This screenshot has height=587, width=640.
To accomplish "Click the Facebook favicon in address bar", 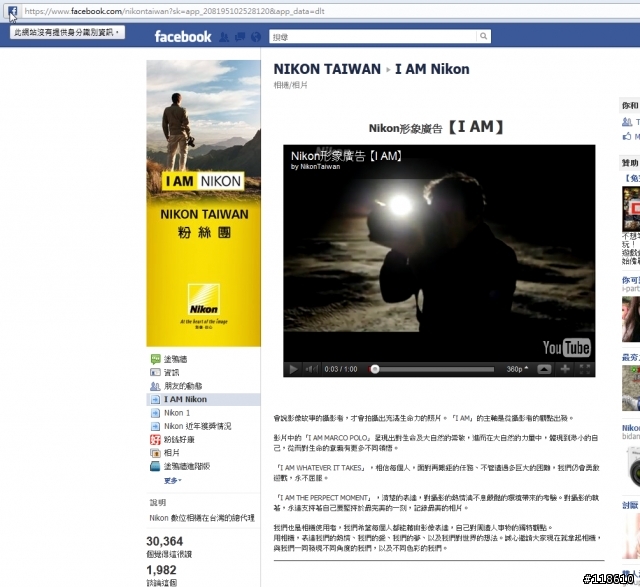I will [x=12, y=11].
